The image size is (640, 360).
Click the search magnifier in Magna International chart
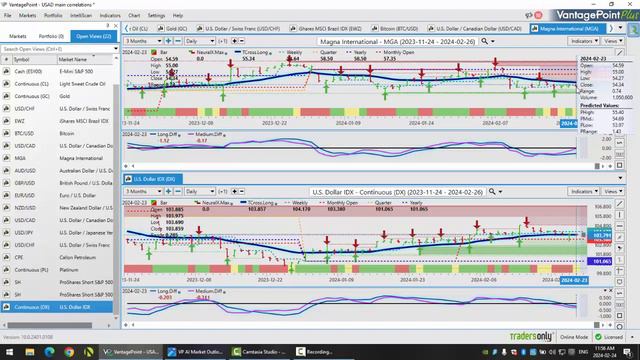484,41
